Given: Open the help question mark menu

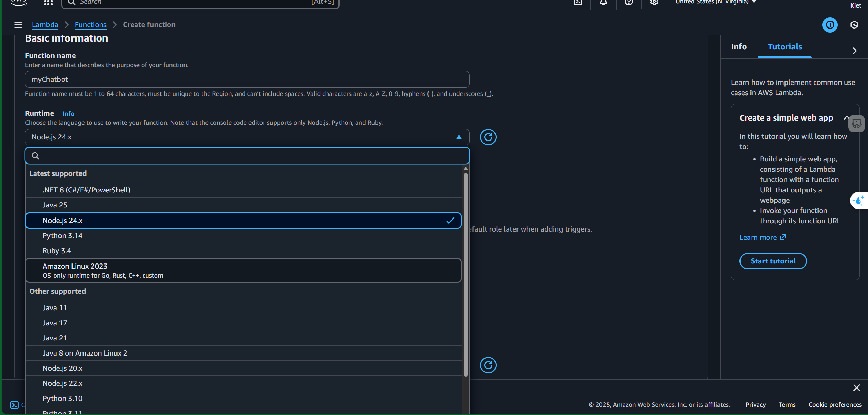Looking at the screenshot, I should [629, 3].
